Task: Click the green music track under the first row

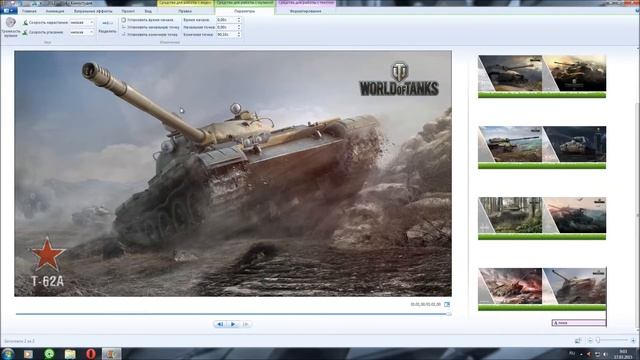Action: pos(542,95)
